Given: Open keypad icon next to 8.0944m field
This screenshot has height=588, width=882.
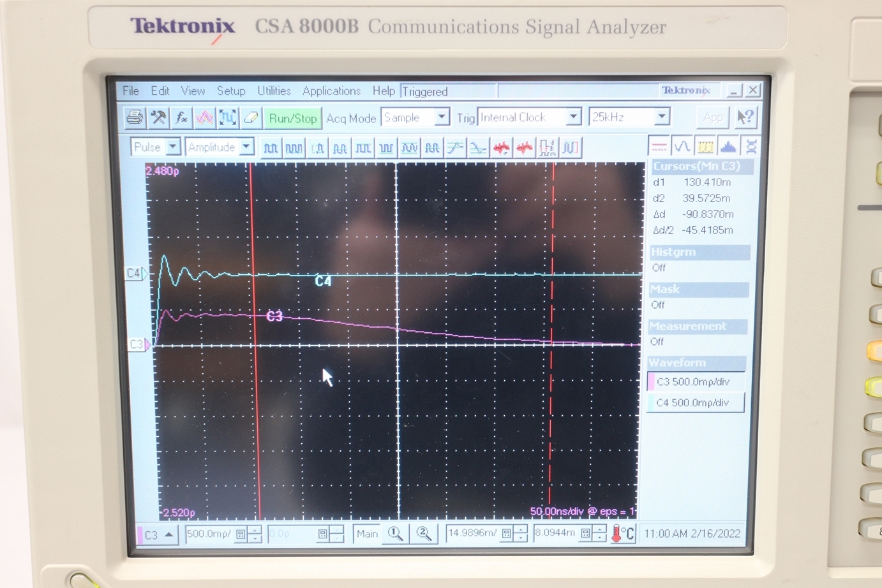Looking at the screenshot, I should coord(585,533).
